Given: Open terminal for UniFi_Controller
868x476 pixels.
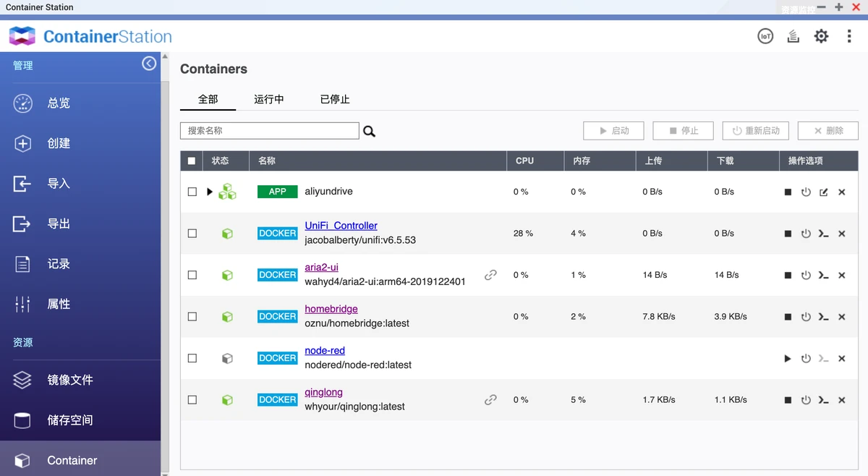Looking at the screenshot, I should pyautogui.click(x=824, y=234).
